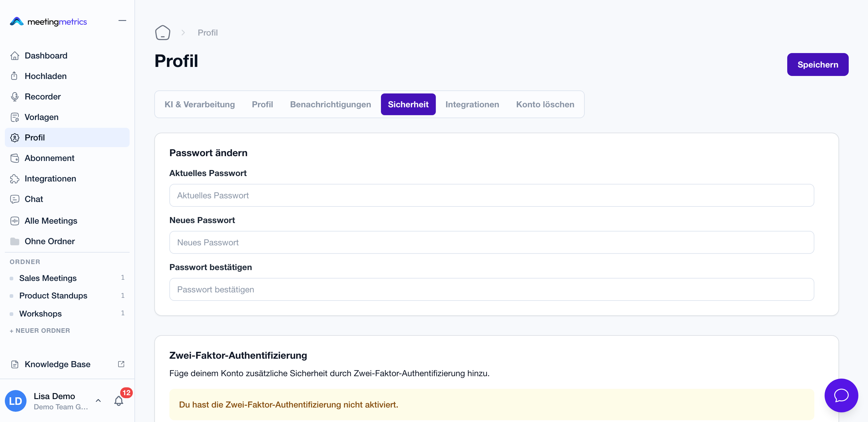This screenshot has width=868, height=422.
Task: Click the meetingmetrics logo
Action: click(48, 22)
